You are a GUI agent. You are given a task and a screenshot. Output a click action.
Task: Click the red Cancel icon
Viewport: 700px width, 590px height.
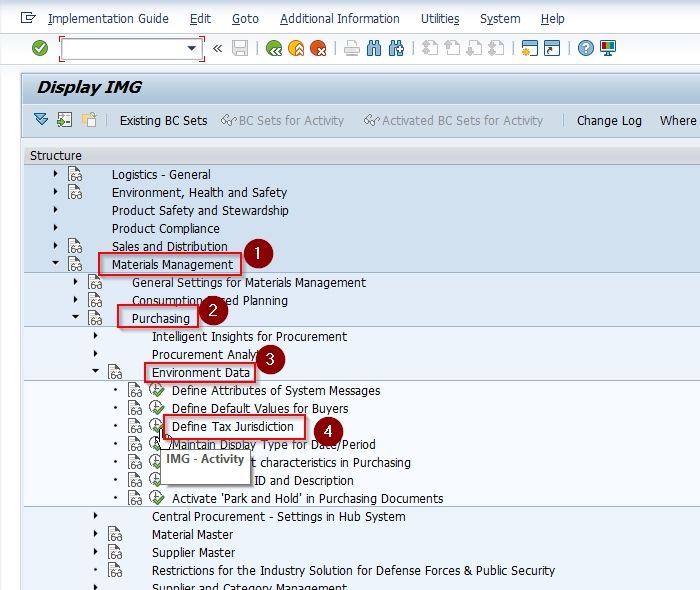[x=318, y=48]
